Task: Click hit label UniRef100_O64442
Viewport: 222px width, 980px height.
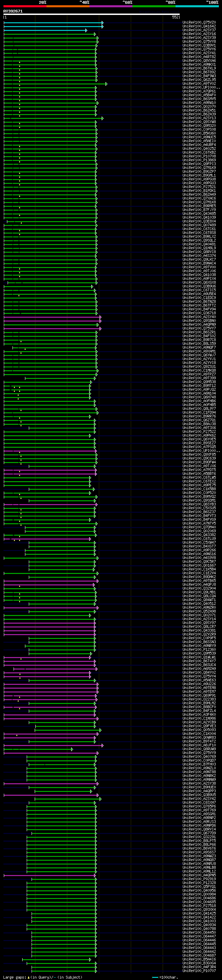Action: tap(199, 952)
